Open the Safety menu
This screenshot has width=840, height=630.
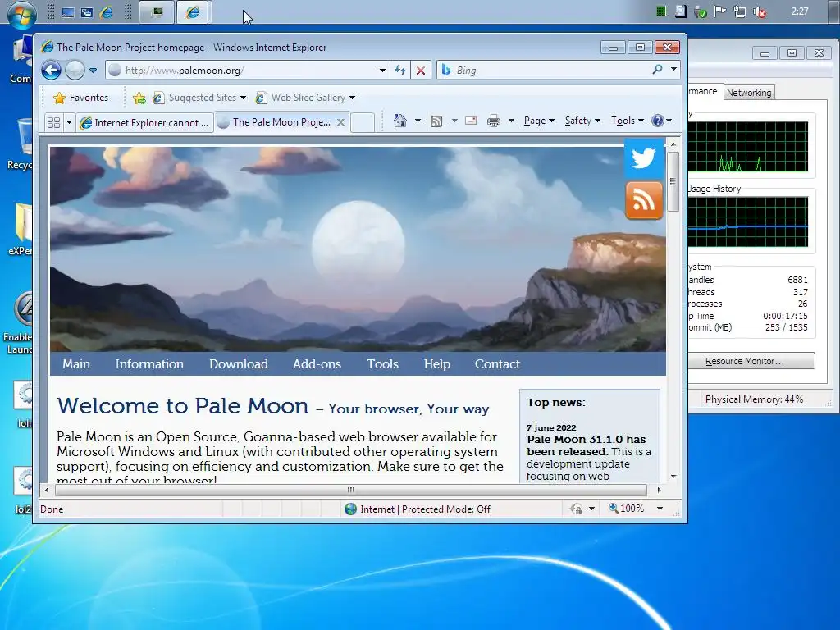coord(582,121)
